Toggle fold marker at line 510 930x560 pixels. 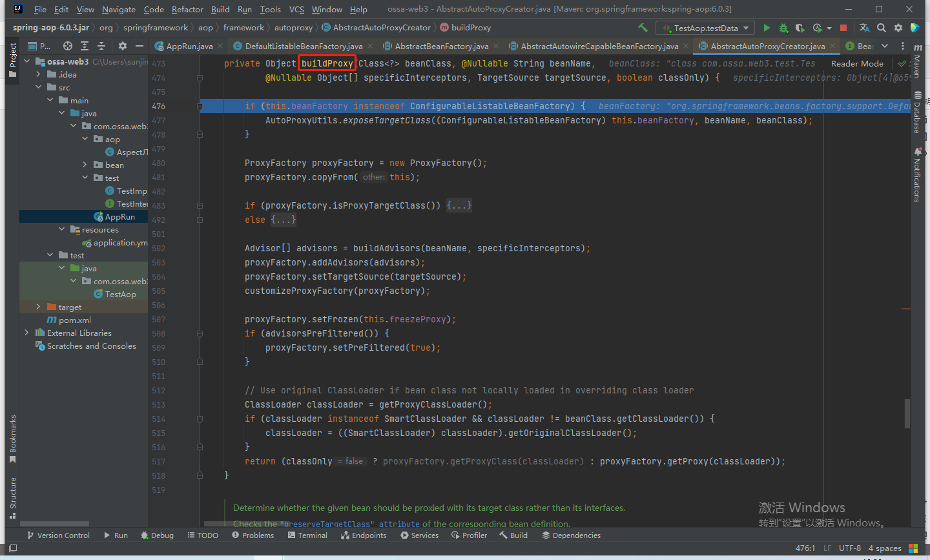pyautogui.click(x=200, y=362)
